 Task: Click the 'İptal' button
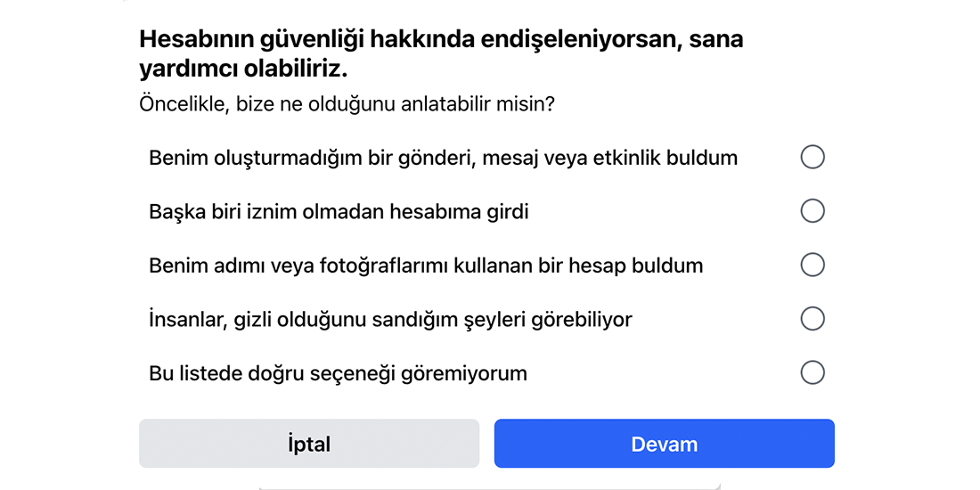[x=309, y=444]
